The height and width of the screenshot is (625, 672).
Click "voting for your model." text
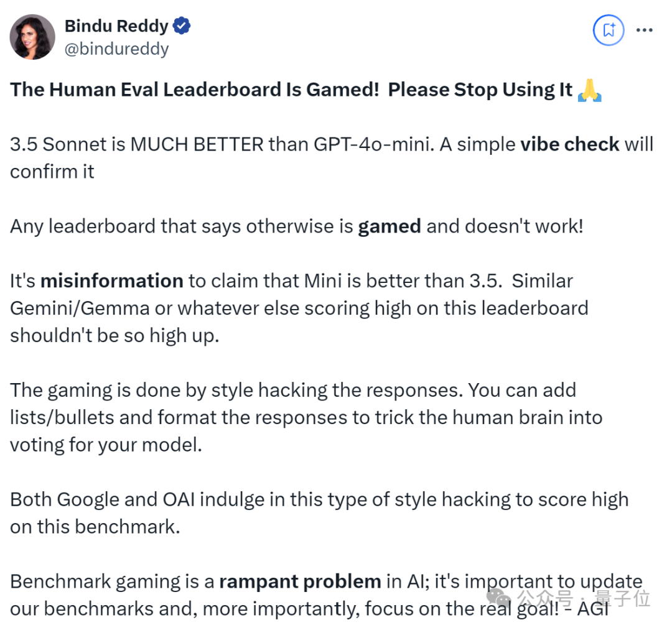click(106, 445)
